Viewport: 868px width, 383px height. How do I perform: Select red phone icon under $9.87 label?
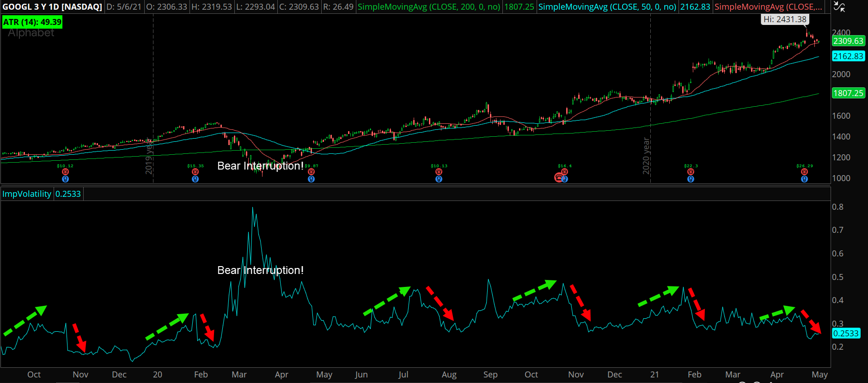(311, 172)
